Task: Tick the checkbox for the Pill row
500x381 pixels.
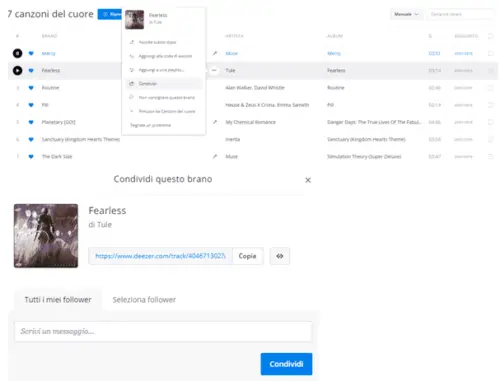Action: pyautogui.click(x=490, y=105)
